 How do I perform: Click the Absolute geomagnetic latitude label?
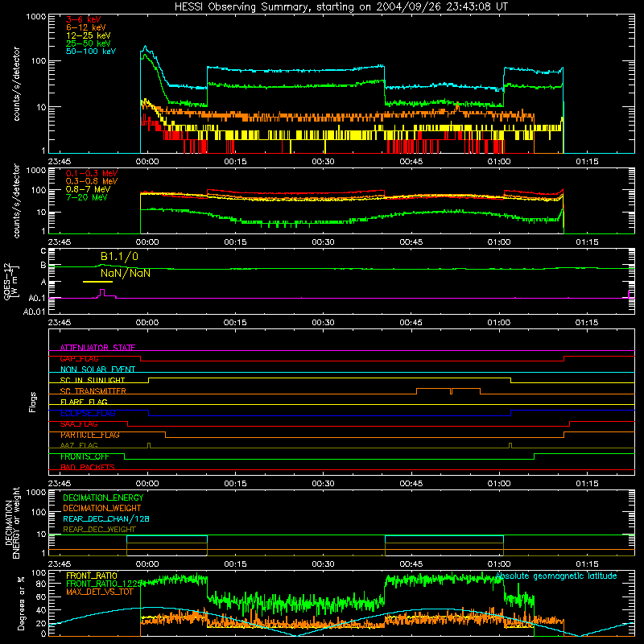tap(556, 576)
